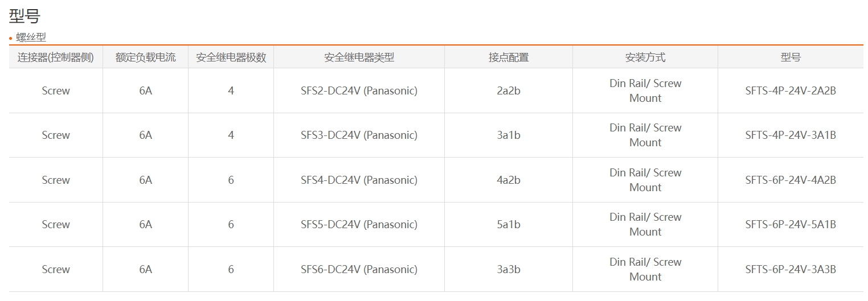868x301 pixels.
Task: Click the SFTS-4P-24V-2A2B model number
Action: pyautogui.click(x=791, y=90)
